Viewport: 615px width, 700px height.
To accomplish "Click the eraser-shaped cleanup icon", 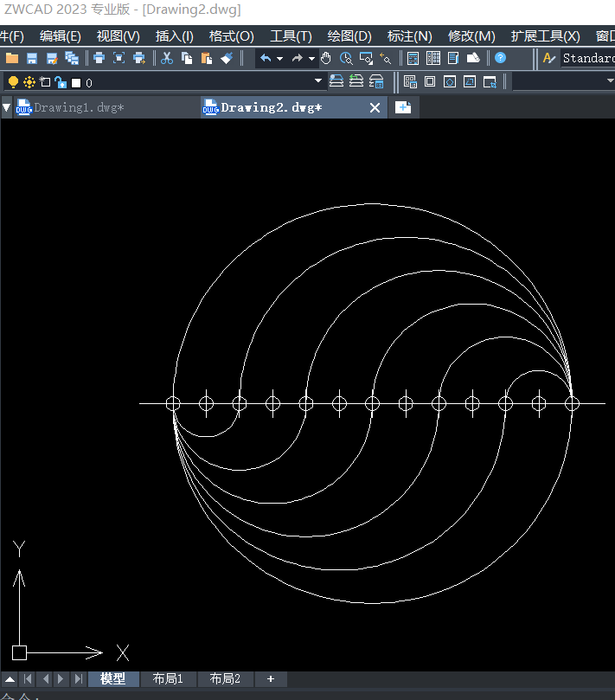I will tap(473, 58).
